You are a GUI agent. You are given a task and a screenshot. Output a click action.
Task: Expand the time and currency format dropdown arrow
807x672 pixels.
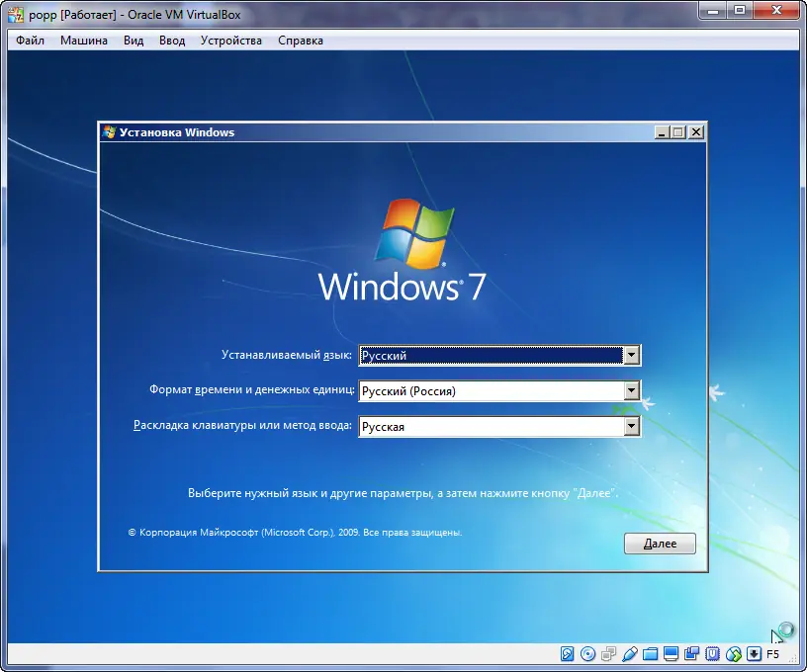pyautogui.click(x=631, y=390)
